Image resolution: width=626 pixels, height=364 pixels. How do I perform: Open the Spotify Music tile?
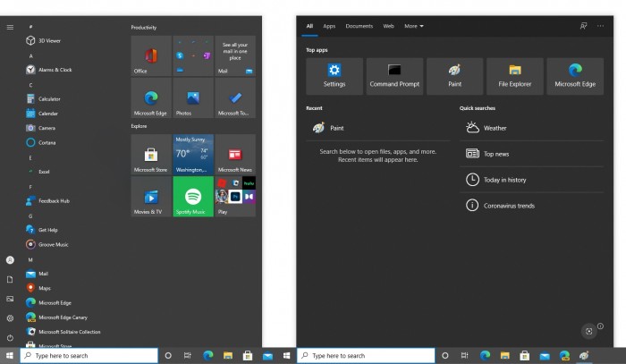click(192, 196)
